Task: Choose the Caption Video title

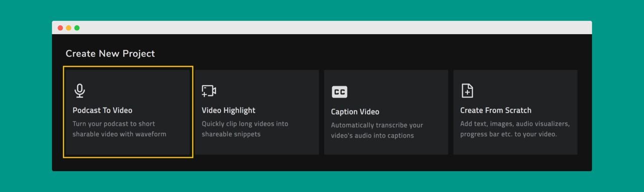Action: click(355, 112)
